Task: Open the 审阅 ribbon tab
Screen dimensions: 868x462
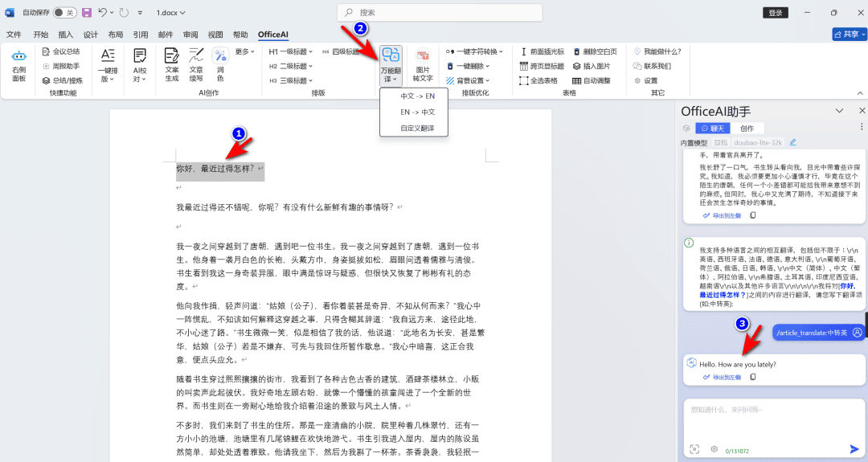Action: 190,35
